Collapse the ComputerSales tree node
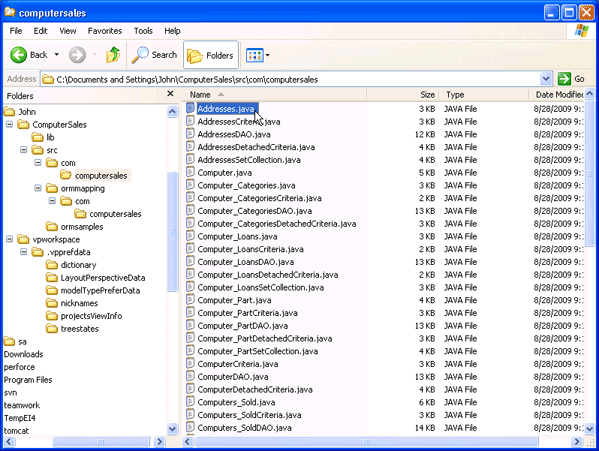Image resolution: width=599 pixels, height=451 pixels. pyautogui.click(x=10, y=124)
